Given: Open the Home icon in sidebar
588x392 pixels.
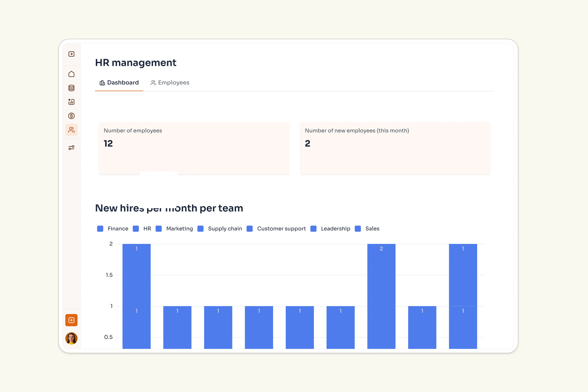Looking at the screenshot, I should click(71, 74).
